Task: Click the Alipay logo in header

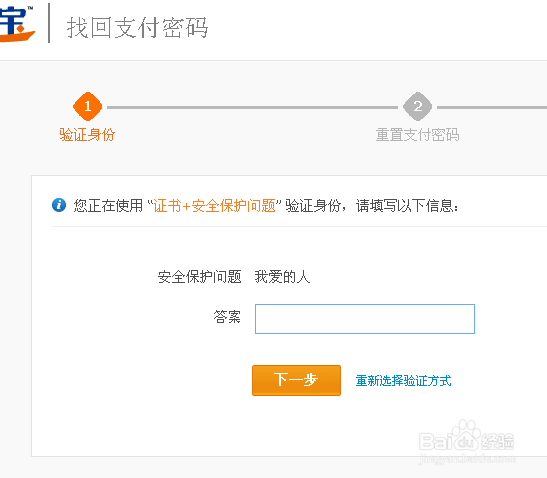Action: [x=17, y=23]
